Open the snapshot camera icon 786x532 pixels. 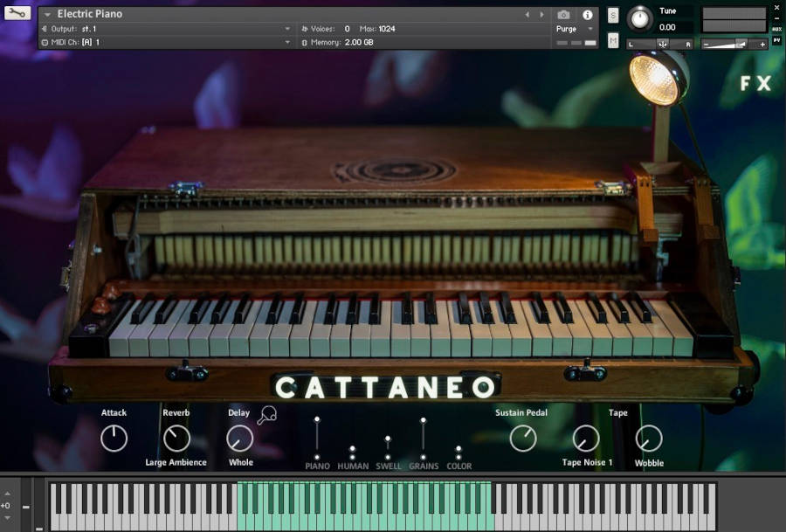click(x=562, y=13)
